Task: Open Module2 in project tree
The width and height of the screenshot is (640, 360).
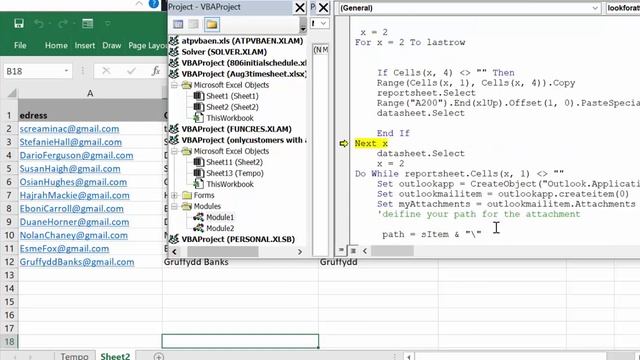Action: point(220,228)
